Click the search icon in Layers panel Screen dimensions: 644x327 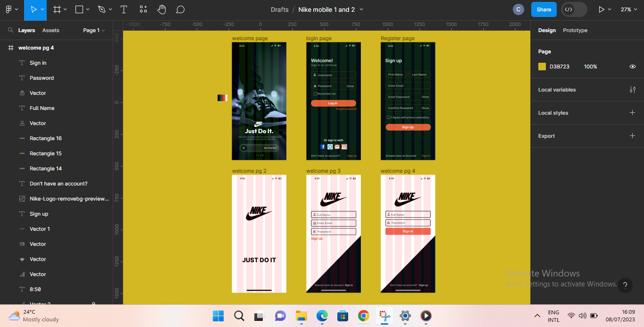[10, 30]
